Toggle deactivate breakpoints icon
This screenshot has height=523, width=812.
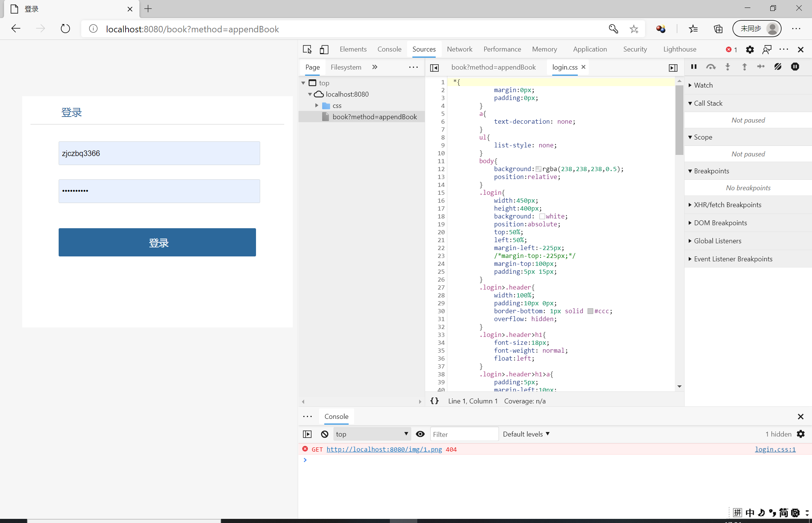point(778,67)
